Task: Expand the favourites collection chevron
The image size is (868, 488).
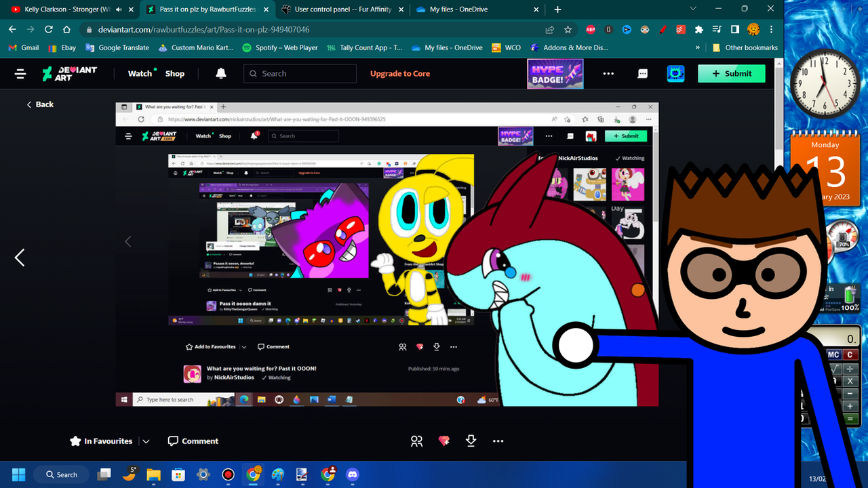Action: [x=146, y=441]
